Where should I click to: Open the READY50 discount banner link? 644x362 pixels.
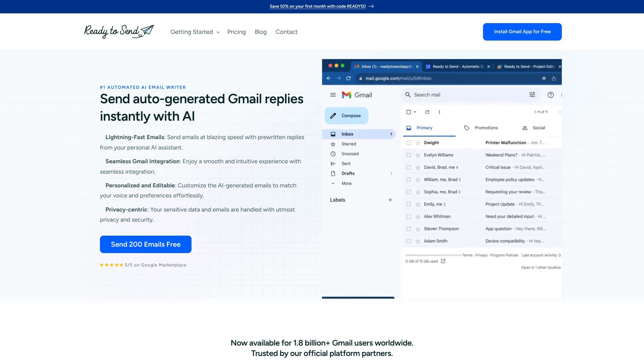(321, 6)
